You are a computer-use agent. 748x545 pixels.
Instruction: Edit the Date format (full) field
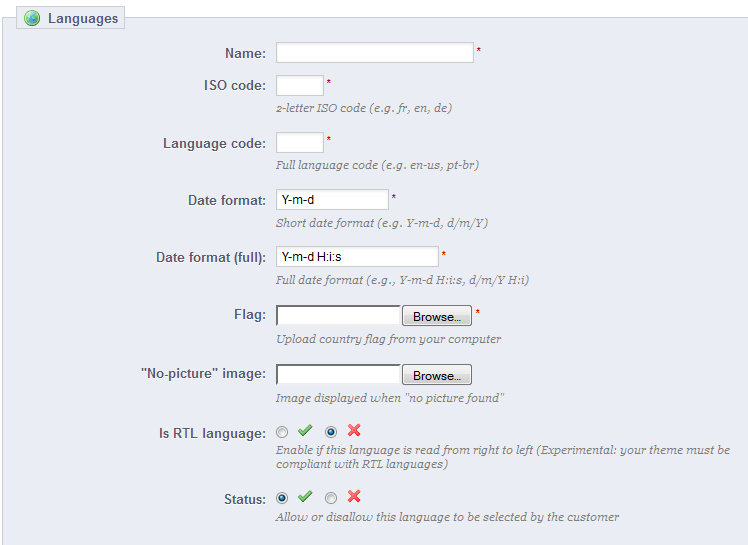tap(357, 257)
